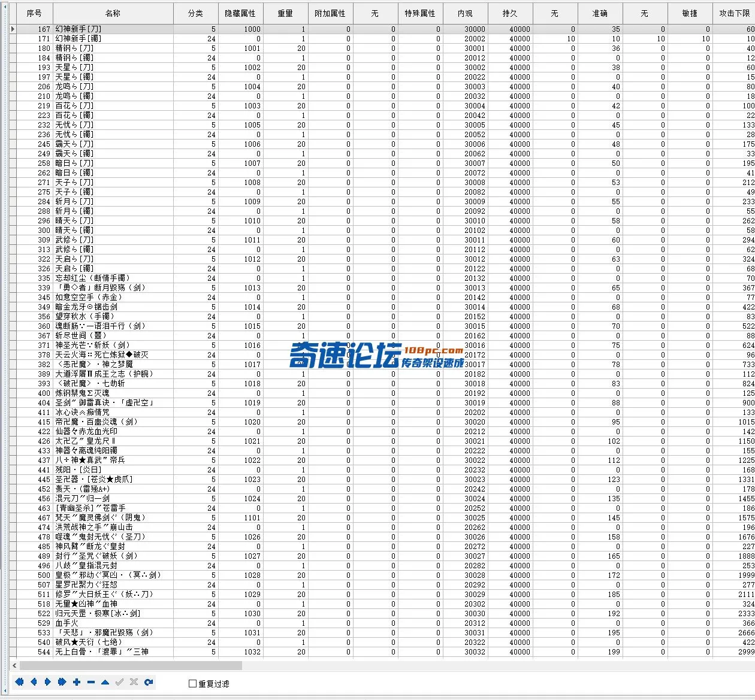Viewport: 755px width, 700px height.
Task: Click the edit record triangle icon
Action: 105,682
